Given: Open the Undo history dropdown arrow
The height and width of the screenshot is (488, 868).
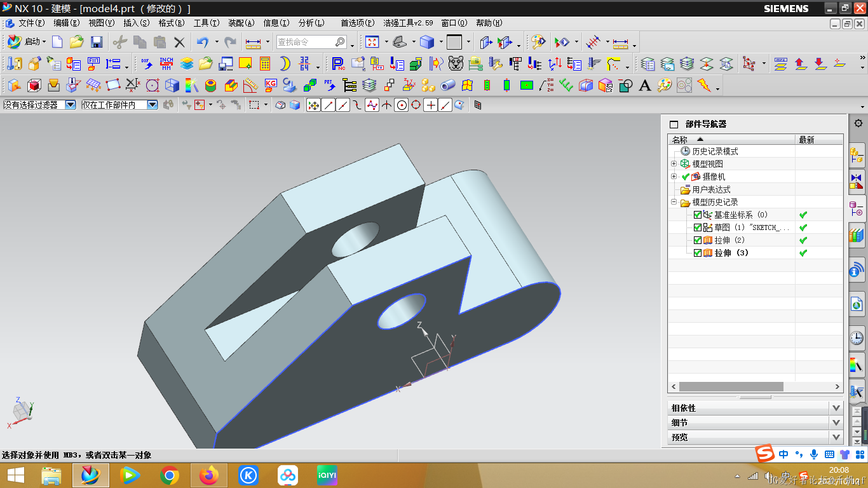Looking at the screenshot, I should [217, 42].
